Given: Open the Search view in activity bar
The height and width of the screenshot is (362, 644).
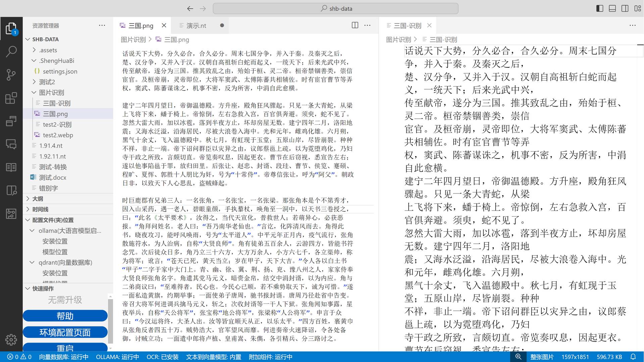Looking at the screenshot, I should coord(11,51).
